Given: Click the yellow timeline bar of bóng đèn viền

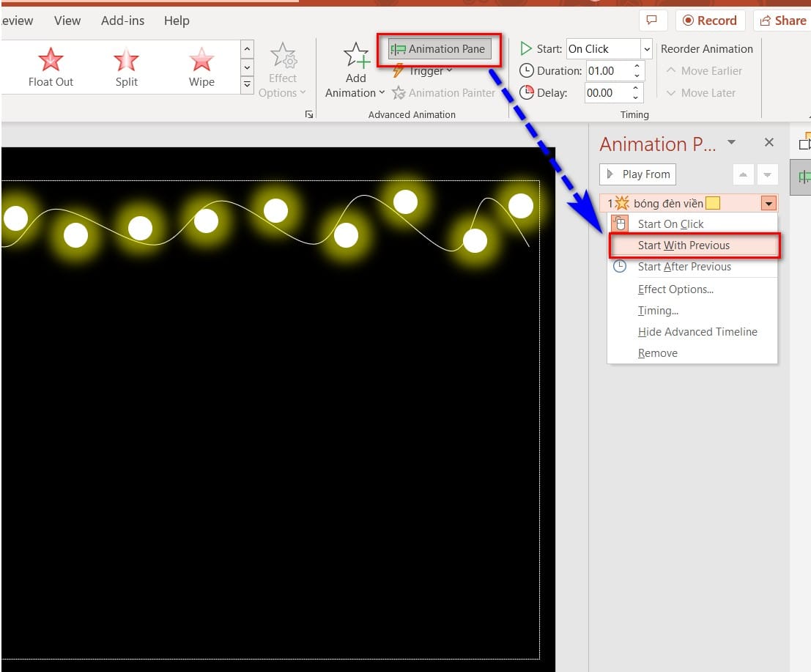Looking at the screenshot, I should 713,203.
